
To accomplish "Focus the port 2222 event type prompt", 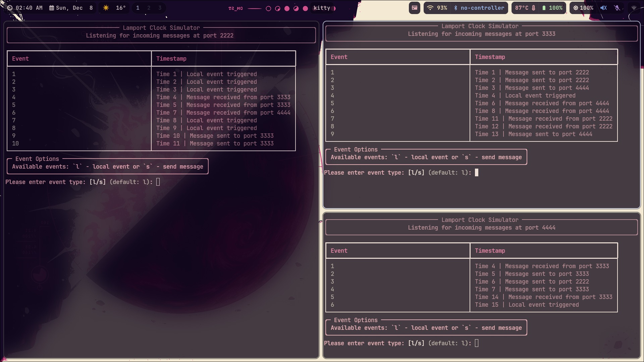I will [158, 182].
